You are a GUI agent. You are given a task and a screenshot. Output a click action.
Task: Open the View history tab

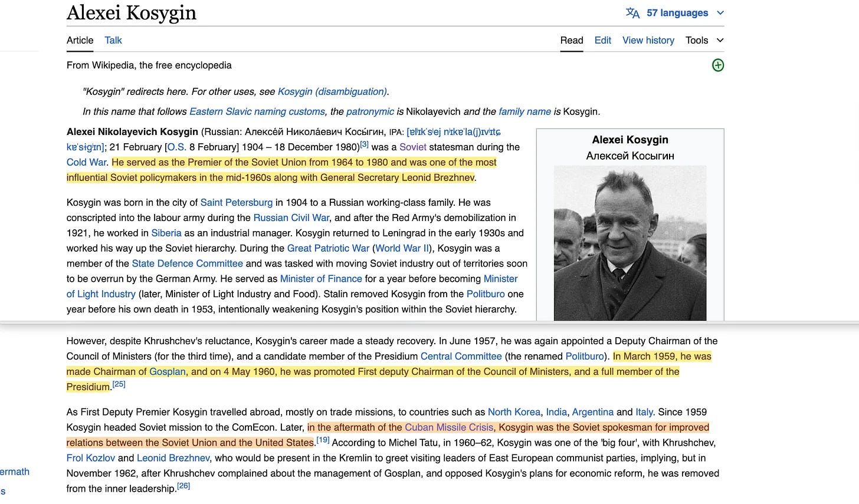click(648, 40)
